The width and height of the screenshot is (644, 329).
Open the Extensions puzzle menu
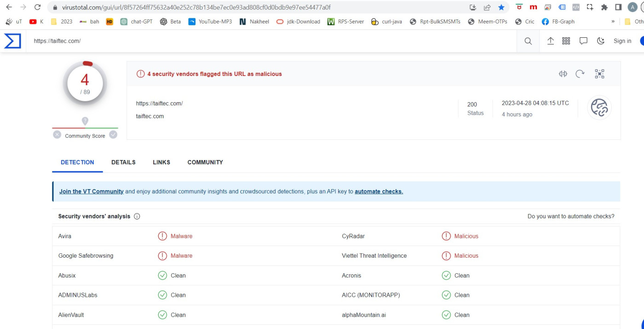[604, 7]
